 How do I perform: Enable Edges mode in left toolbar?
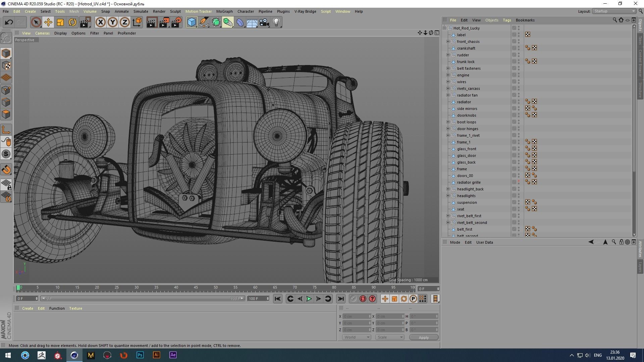[x=6, y=102]
